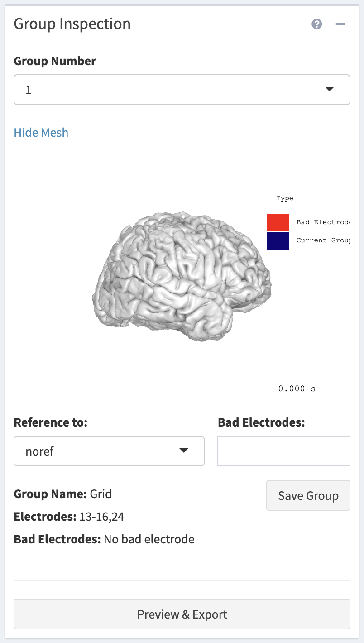Click the Electrodes 13-16,24 text
The width and height of the screenshot is (364, 643).
point(69,517)
